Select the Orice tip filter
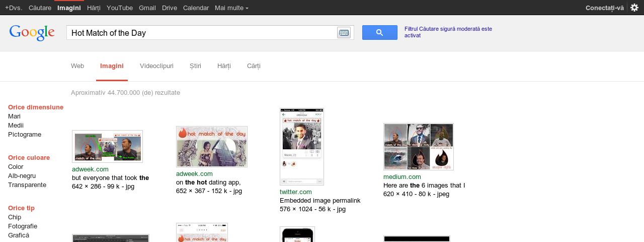Viewport: 644px width, 242px height. 21,208
